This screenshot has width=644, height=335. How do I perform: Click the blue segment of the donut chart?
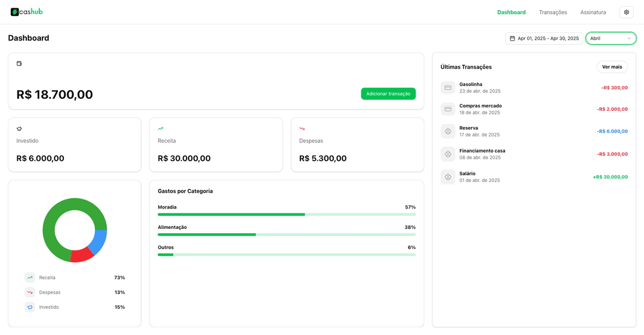tap(99, 241)
